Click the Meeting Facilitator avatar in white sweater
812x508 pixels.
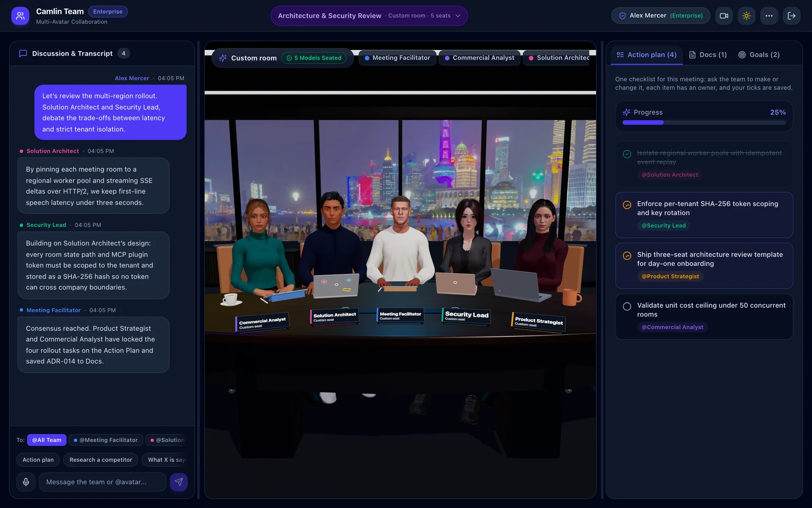[x=400, y=243]
